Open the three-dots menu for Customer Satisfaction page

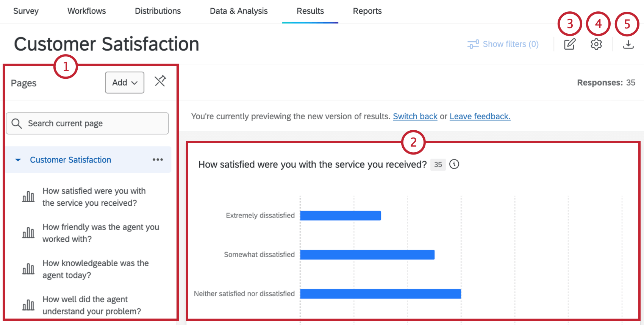click(x=158, y=160)
